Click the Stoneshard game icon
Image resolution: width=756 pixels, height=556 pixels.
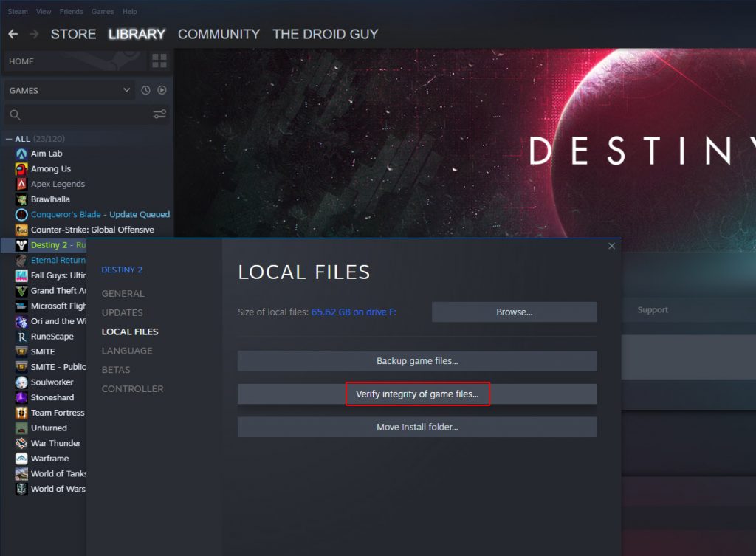tap(21, 398)
